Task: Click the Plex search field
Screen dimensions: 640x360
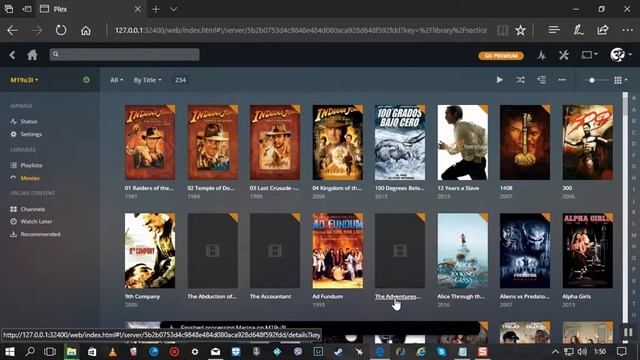Action: pyautogui.click(x=124, y=54)
